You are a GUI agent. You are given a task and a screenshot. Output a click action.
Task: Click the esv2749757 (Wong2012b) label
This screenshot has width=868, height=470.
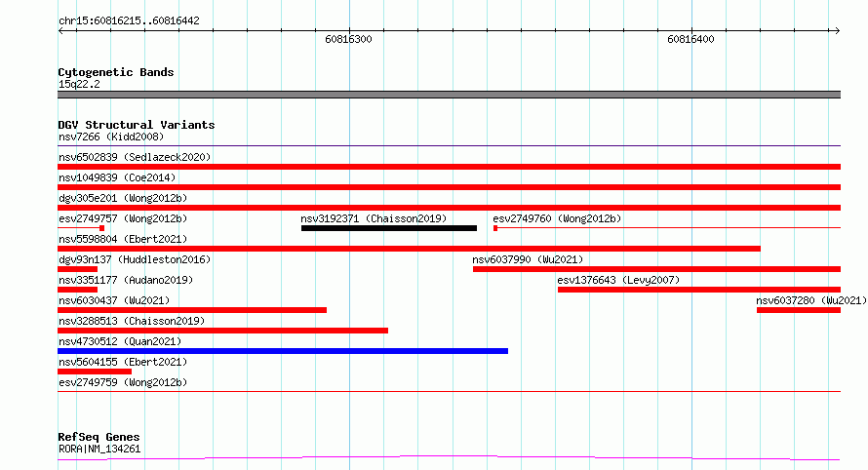(x=123, y=218)
